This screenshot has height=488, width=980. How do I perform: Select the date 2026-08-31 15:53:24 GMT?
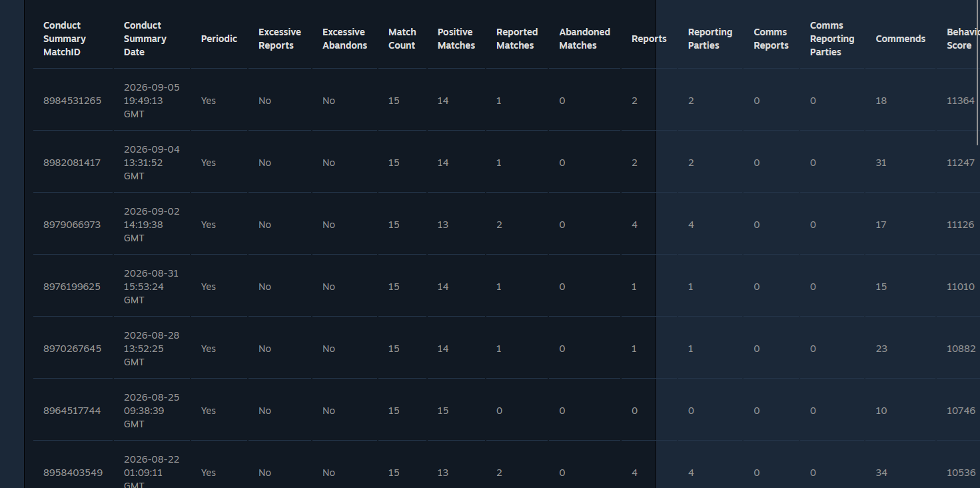point(151,287)
